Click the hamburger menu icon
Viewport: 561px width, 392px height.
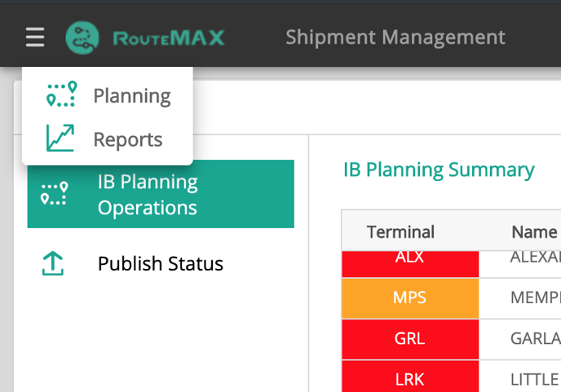(x=35, y=37)
